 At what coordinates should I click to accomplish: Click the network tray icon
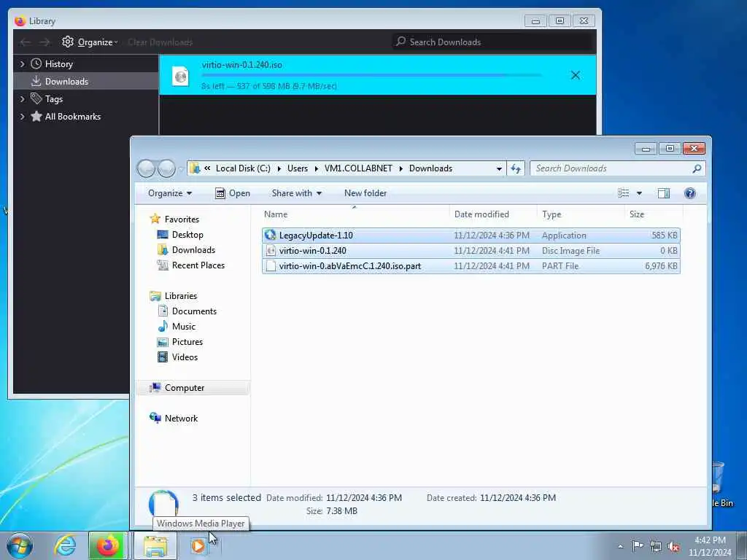pos(656,547)
